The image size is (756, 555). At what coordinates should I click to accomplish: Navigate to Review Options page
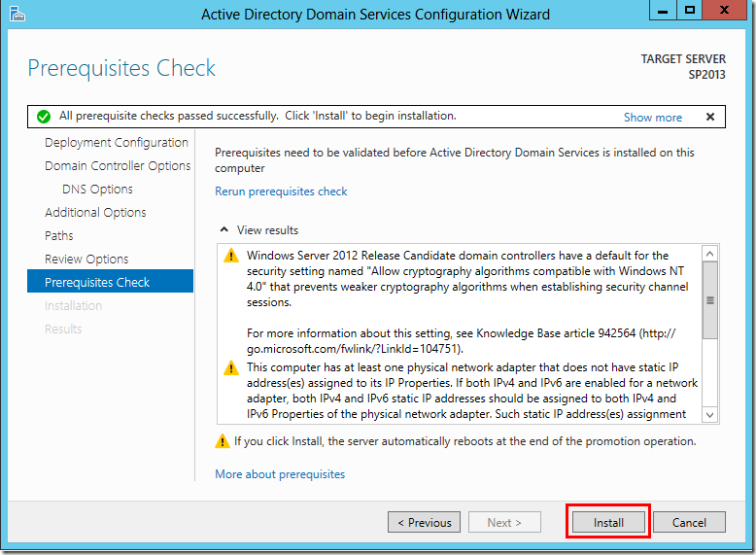tap(86, 260)
